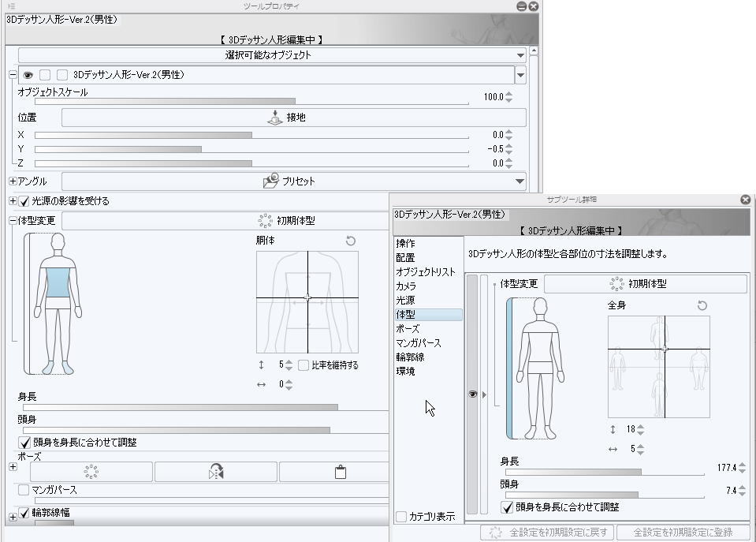756x542 pixels.
Task: Toggle second checkbox beside eye in object row
Action: click(62, 75)
